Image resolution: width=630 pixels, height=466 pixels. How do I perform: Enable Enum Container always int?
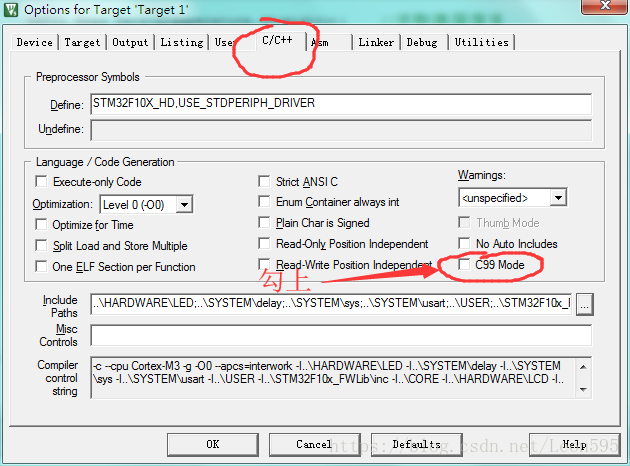tap(264, 201)
